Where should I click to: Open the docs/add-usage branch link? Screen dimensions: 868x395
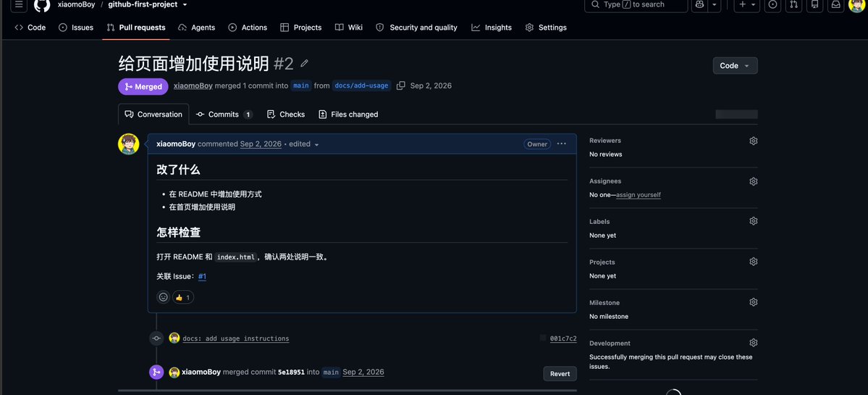click(x=361, y=86)
